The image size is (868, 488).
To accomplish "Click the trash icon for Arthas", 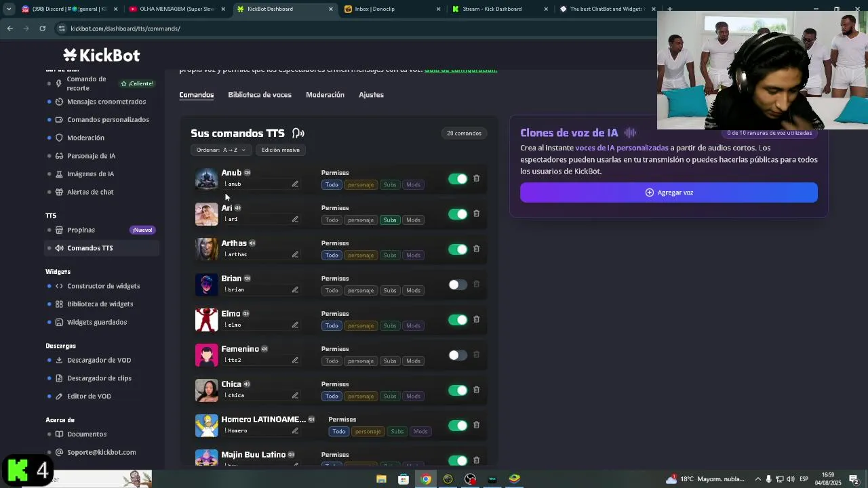I will (x=476, y=249).
